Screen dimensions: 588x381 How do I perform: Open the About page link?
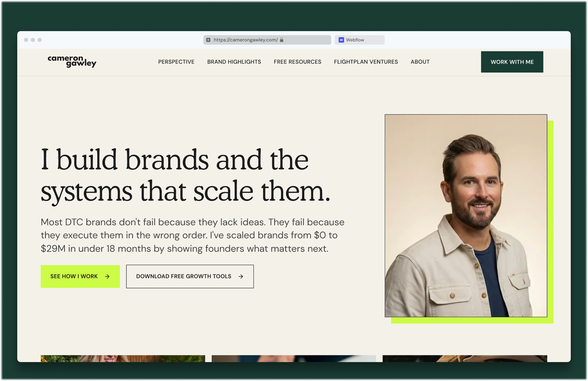click(x=420, y=62)
